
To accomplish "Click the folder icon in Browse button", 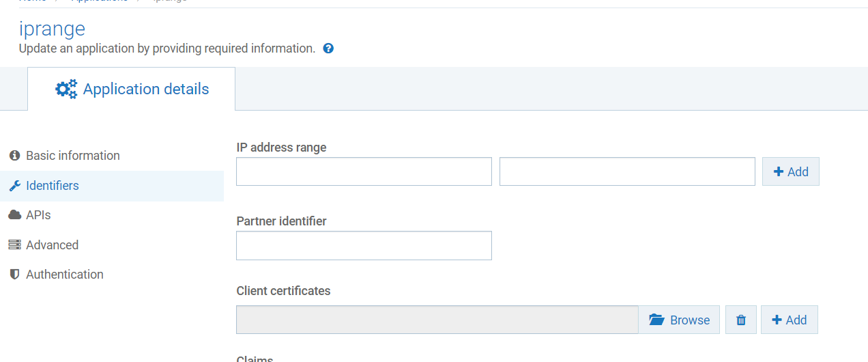I will pyautogui.click(x=656, y=320).
